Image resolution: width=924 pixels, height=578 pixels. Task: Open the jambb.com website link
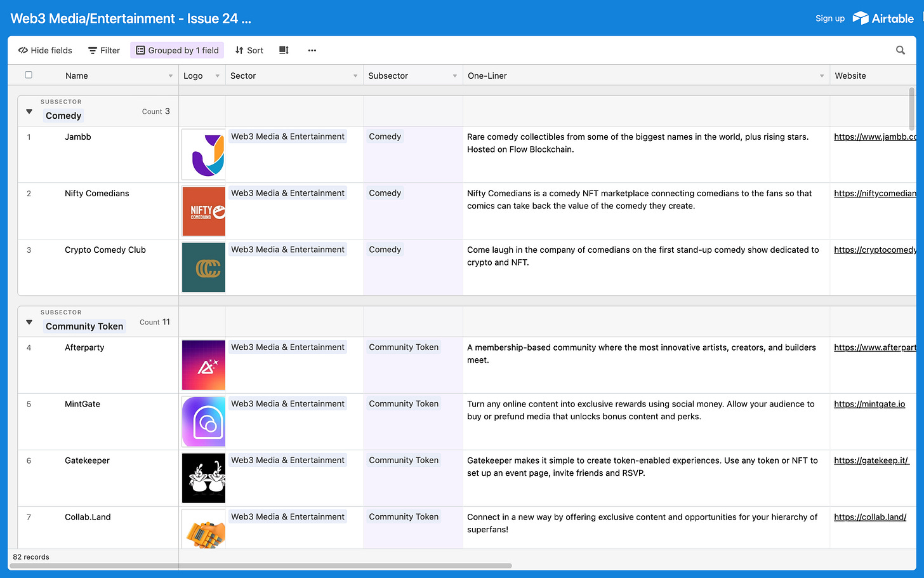click(875, 137)
